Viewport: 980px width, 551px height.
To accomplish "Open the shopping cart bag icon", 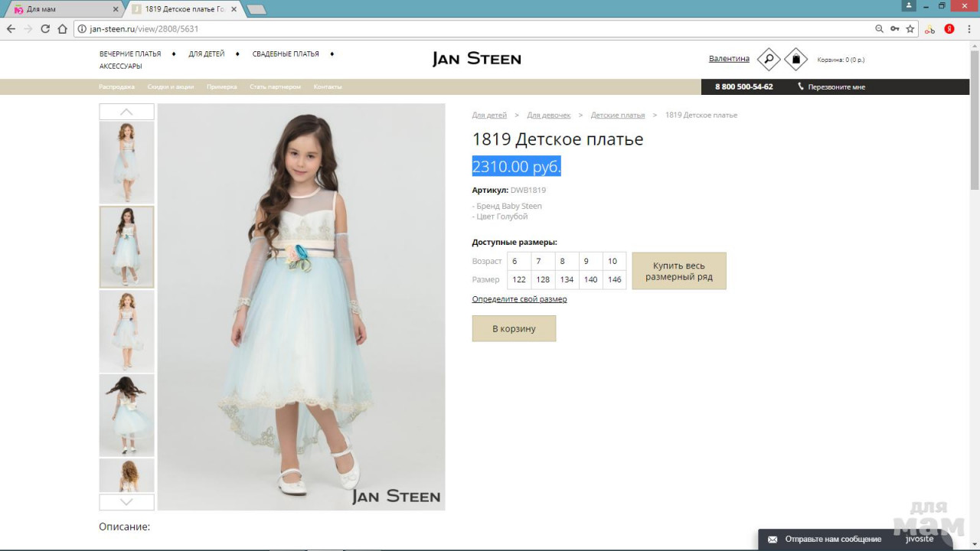I will pyautogui.click(x=795, y=59).
